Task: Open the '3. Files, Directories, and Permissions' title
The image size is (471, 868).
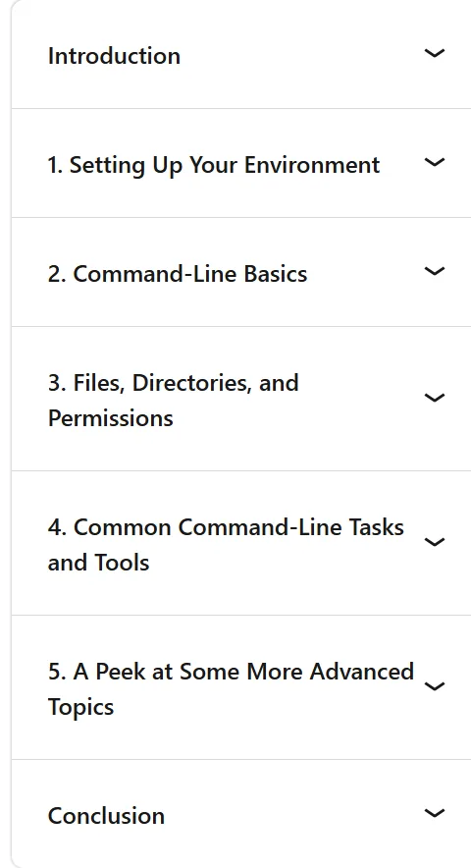Action: pyautogui.click(x=174, y=401)
